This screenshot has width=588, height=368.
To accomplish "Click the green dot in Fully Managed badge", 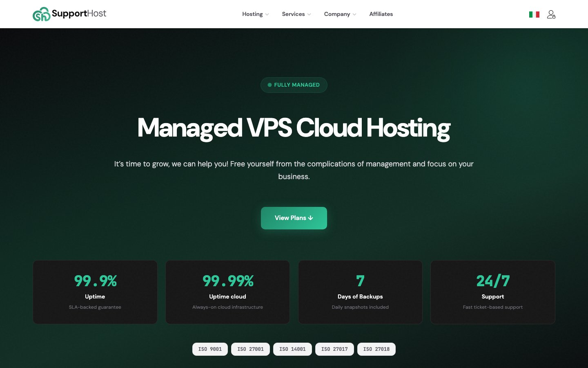I will 269,85.
